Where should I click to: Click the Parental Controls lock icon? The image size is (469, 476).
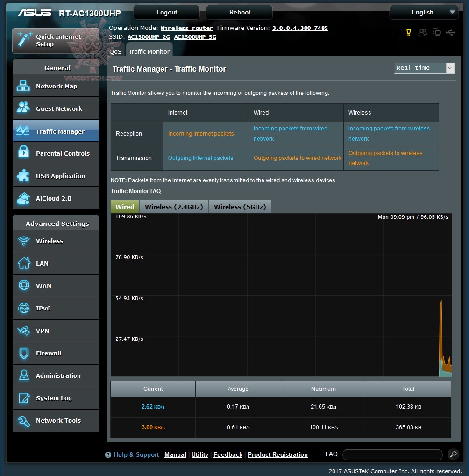23,151
